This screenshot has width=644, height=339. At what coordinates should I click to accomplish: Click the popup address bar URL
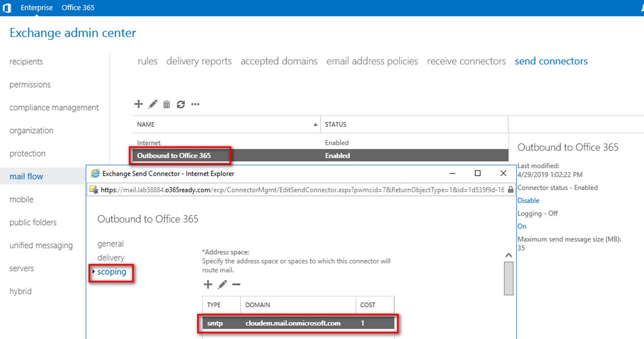pos(302,190)
